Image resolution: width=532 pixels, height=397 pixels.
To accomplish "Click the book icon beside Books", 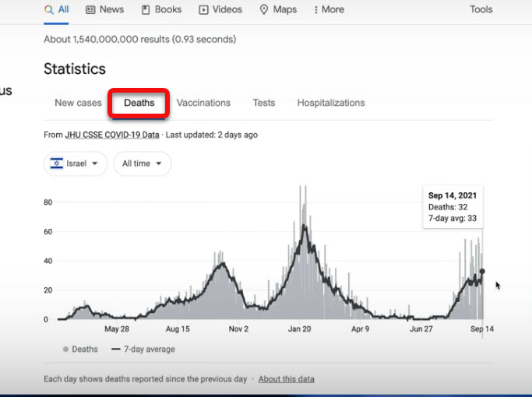I will point(146,10).
